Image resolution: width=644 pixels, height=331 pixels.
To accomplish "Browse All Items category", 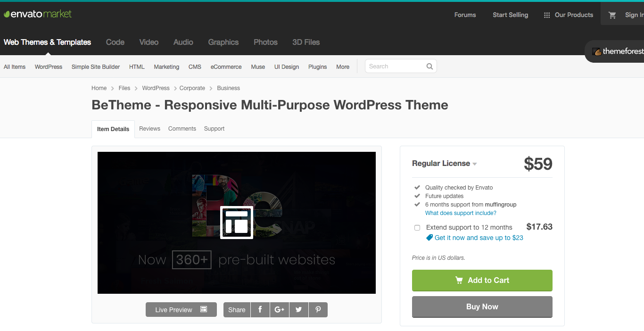I will (15, 67).
